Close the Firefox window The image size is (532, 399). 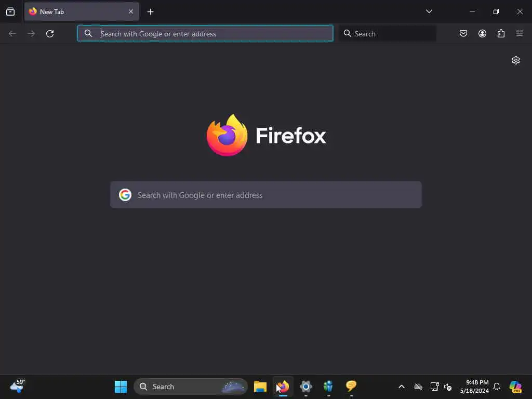point(520,11)
